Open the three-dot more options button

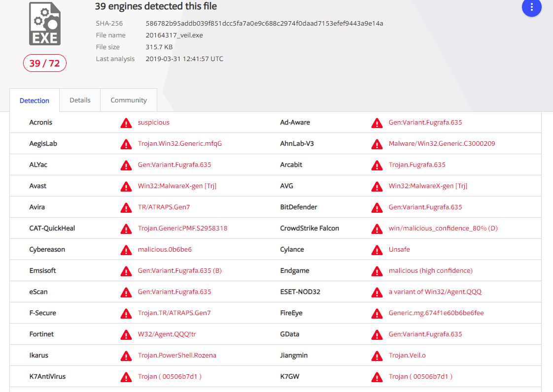pyautogui.click(x=531, y=7)
